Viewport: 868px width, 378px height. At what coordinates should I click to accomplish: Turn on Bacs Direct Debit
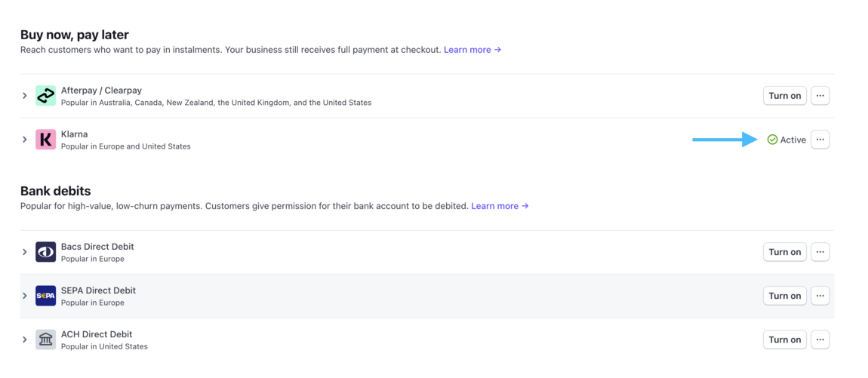[784, 252]
